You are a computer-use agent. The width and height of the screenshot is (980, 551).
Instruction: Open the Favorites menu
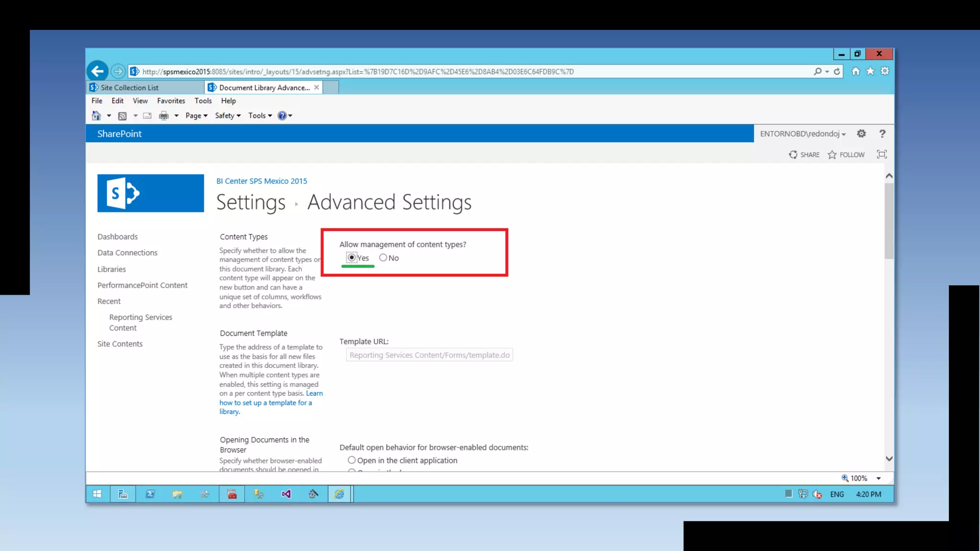point(171,101)
